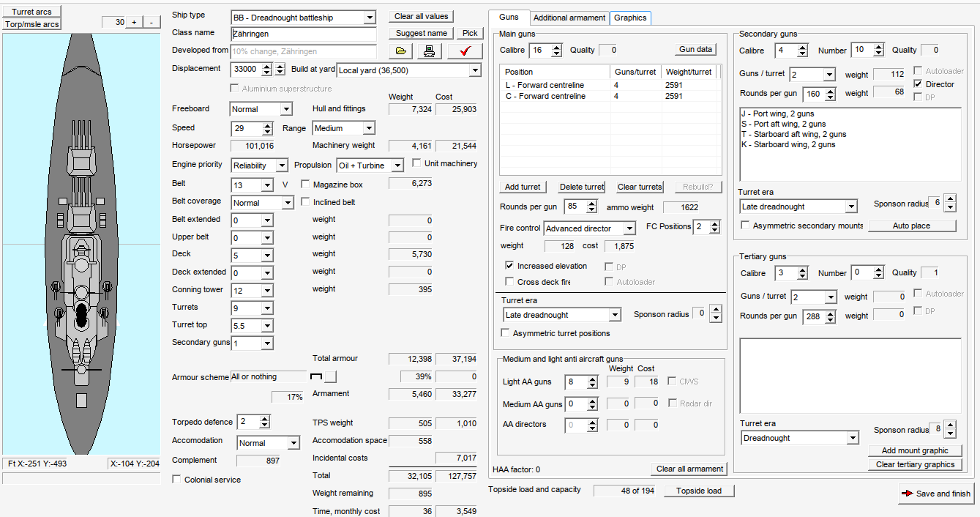Click Clear all values
The image size is (980, 517).
(x=421, y=16)
